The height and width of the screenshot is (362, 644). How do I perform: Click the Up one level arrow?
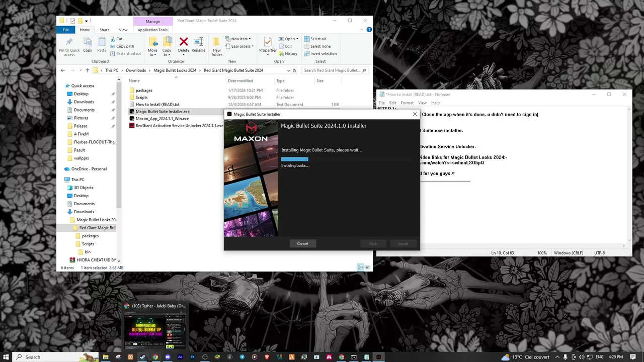click(x=87, y=70)
